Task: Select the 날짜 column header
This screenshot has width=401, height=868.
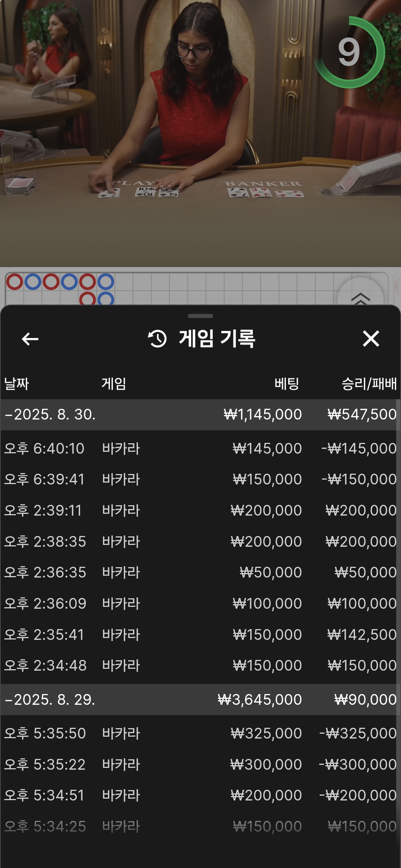Action: click(17, 384)
